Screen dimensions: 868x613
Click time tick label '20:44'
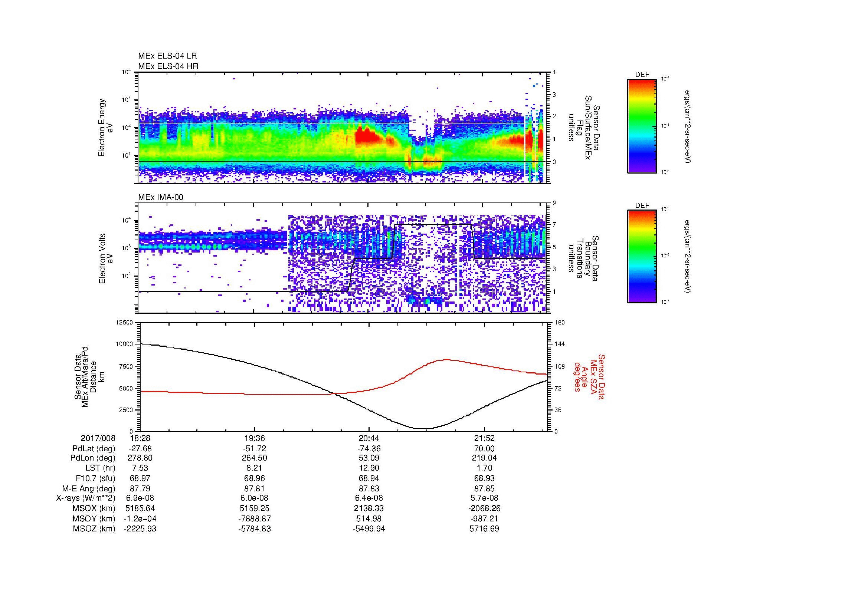369,438
